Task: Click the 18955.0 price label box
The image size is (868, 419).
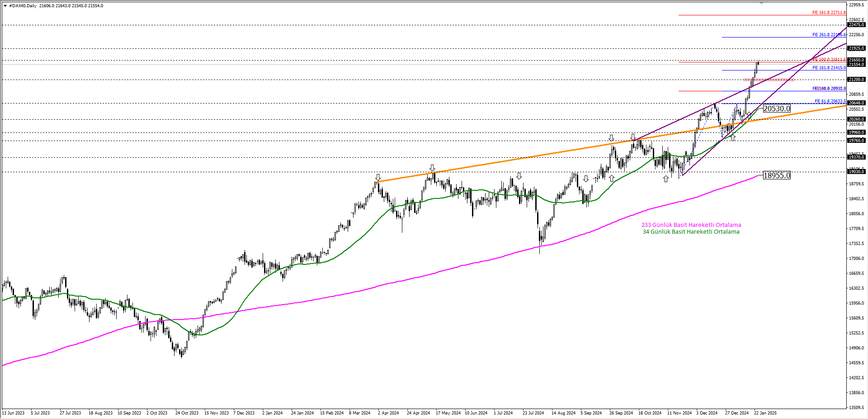Action: tap(777, 175)
